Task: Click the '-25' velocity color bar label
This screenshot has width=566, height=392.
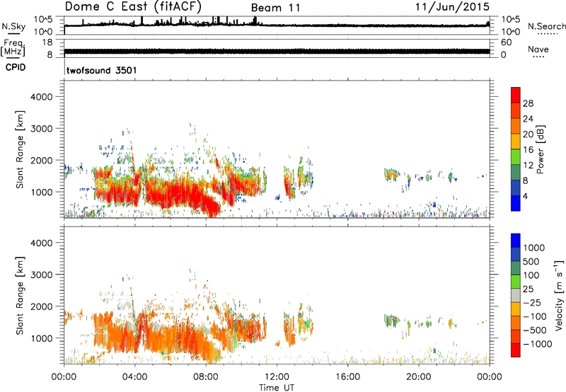Action: tap(532, 303)
